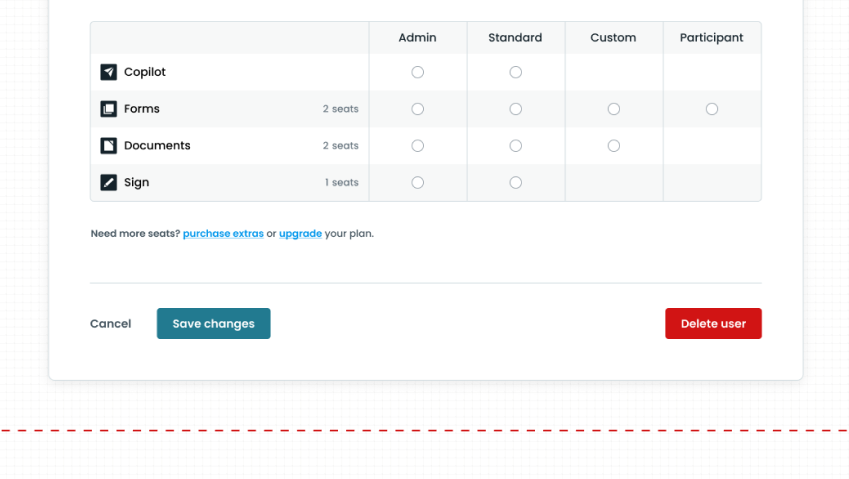Click the Custom column header
This screenshot has width=849, height=479.
(x=613, y=37)
